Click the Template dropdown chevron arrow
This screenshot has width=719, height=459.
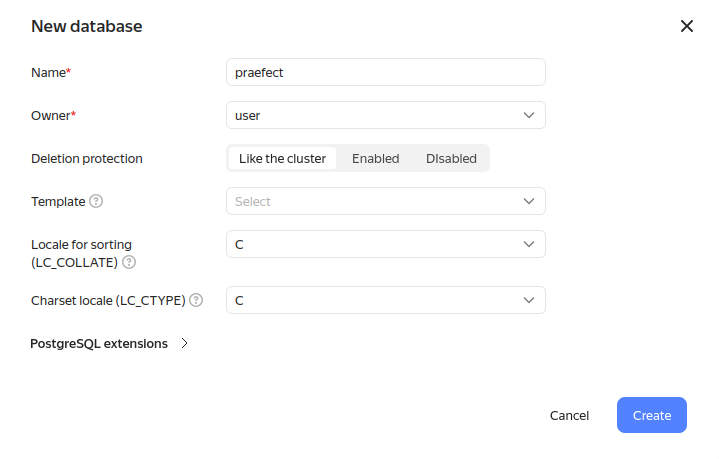coord(529,201)
